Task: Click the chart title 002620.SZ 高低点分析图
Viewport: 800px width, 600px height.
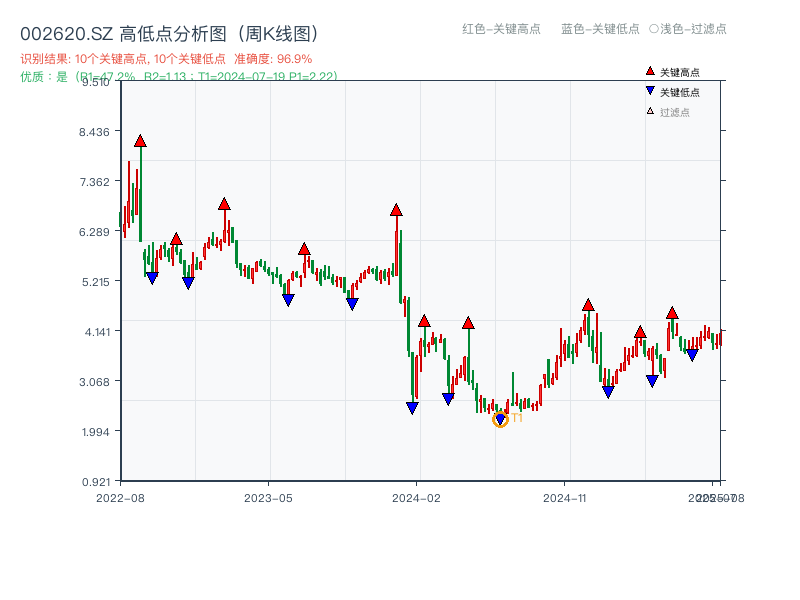Action: click(169, 34)
